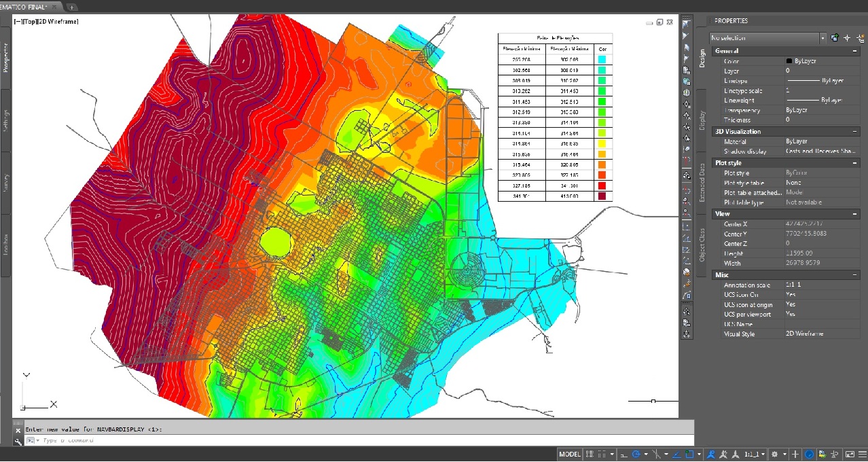This screenshot has width=868, height=462.
Task: Click the new drawing tab plus icon
Action: click(72, 7)
